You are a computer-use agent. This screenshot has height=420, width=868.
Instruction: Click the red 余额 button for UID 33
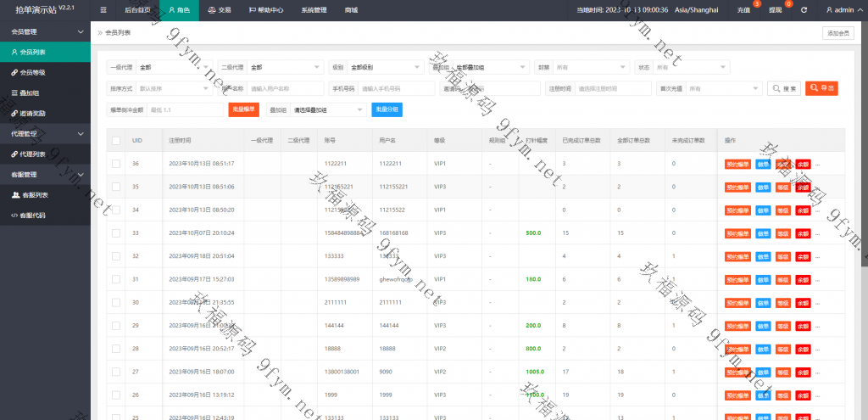pyautogui.click(x=803, y=233)
